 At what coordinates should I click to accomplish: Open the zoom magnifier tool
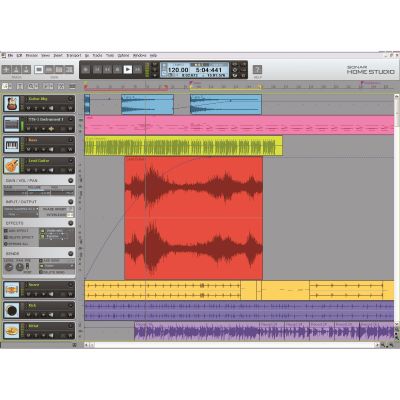[31, 86]
